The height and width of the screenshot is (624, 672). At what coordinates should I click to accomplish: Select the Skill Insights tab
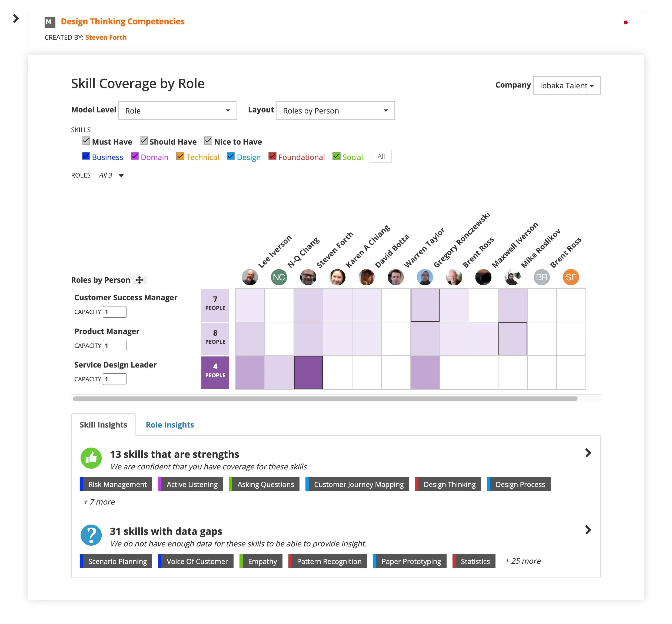click(x=103, y=425)
